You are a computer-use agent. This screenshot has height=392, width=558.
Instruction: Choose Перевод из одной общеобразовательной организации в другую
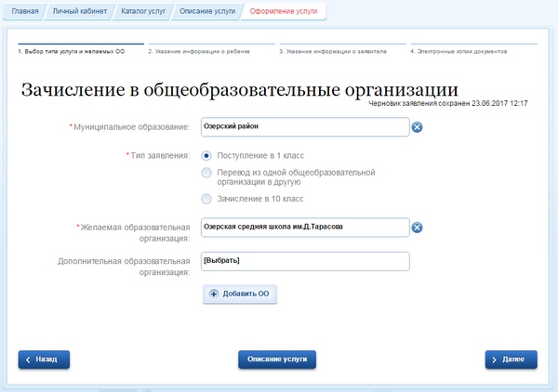[206, 173]
